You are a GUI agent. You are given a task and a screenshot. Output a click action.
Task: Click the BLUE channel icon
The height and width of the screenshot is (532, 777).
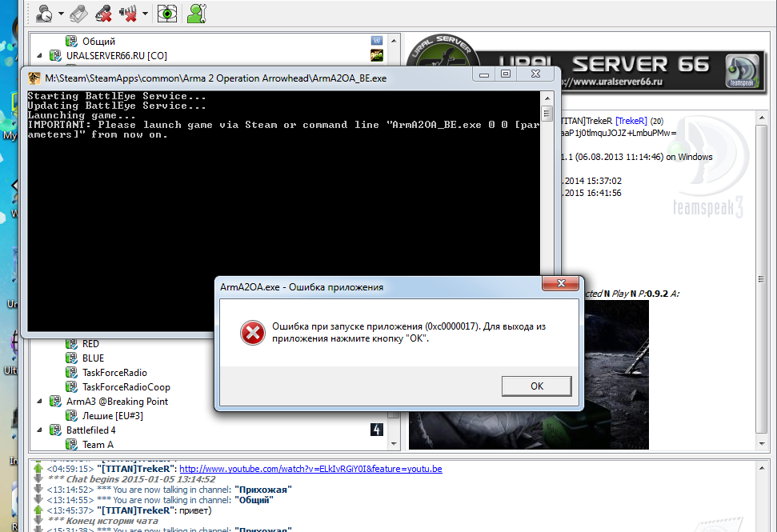(x=71, y=358)
